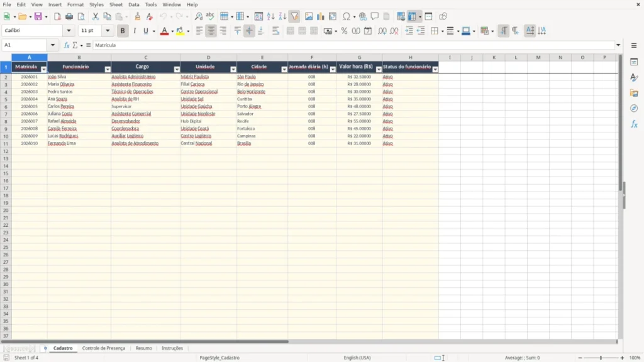Image resolution: width=644 pixels, height=362 pixels.
Task: Click the Function Wizard icon
Action: (x=67, y=45)
